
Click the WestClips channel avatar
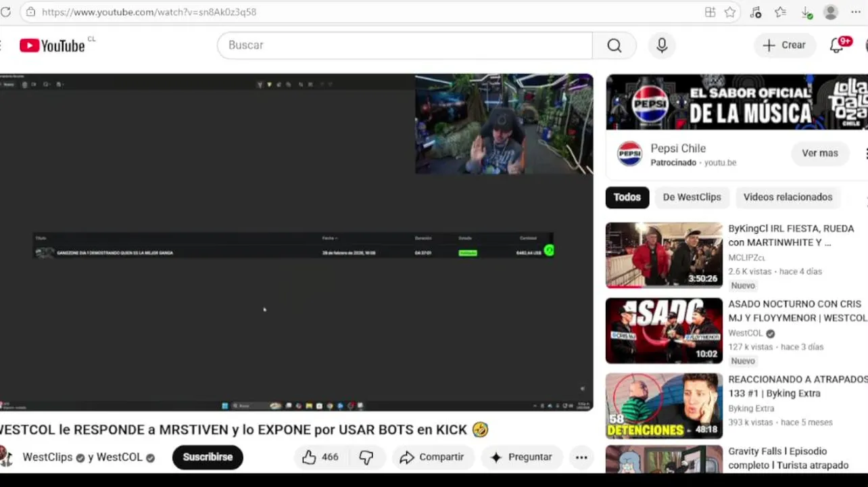pos(6,457)
